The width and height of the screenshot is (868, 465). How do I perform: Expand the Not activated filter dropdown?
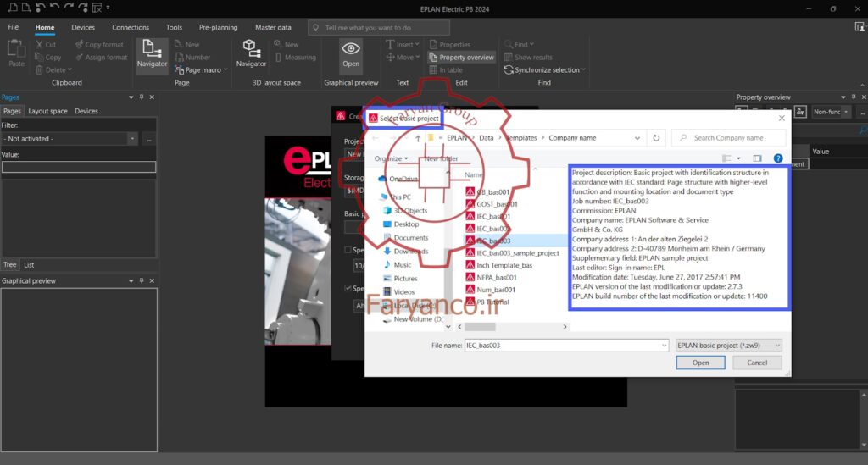click(132, 139)
